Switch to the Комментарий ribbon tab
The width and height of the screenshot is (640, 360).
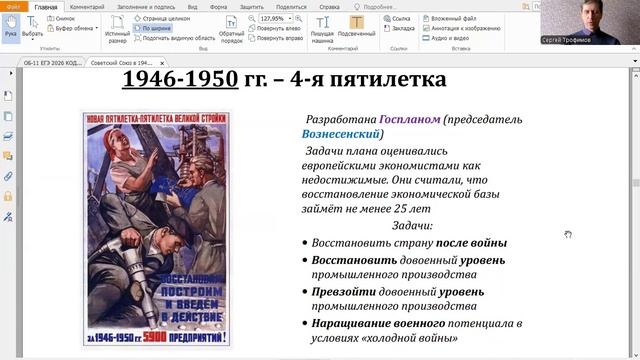[x=87, y=7]
